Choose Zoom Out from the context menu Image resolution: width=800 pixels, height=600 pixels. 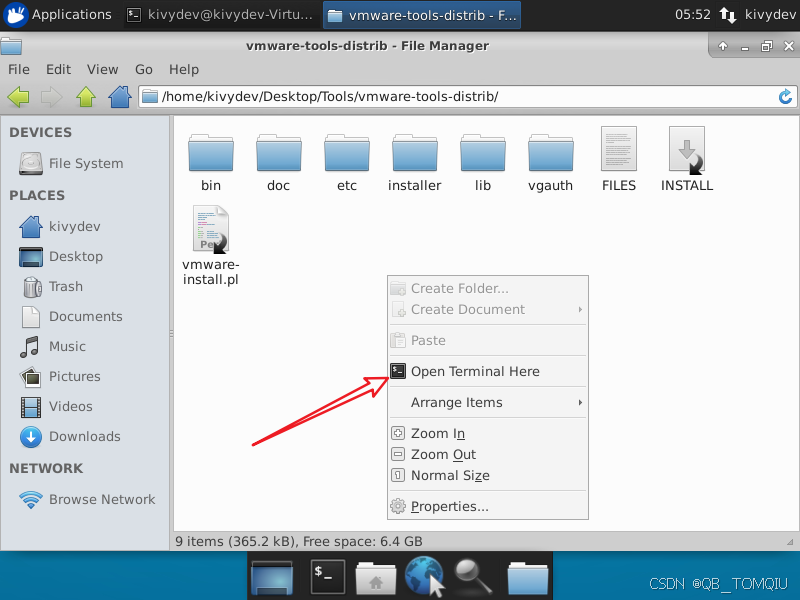pyautogui.click(x=488, y=455)
